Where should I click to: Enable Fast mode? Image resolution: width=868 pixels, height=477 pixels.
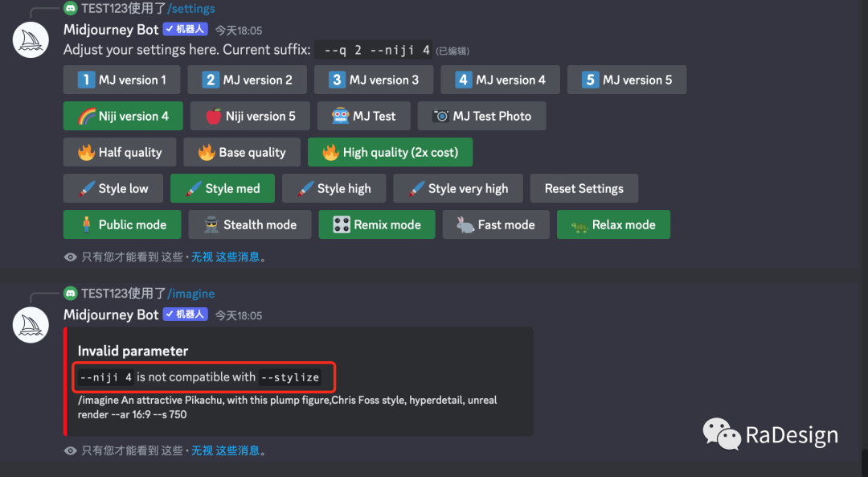[496, 224]
